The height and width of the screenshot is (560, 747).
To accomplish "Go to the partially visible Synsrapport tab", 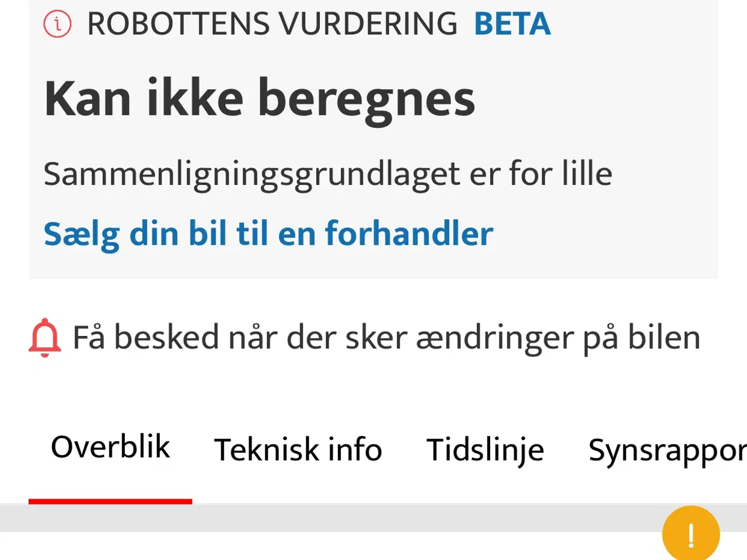I will [666, 451].
